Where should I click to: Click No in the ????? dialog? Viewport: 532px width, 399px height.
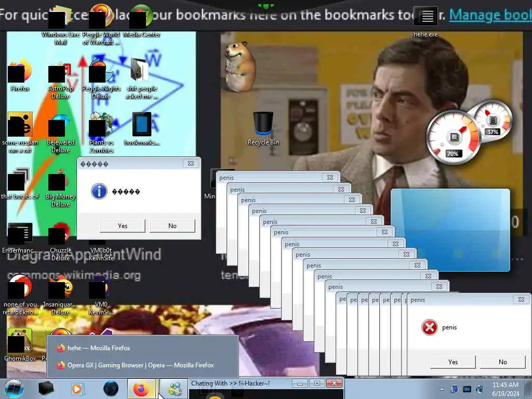click(x=172, y=225)
